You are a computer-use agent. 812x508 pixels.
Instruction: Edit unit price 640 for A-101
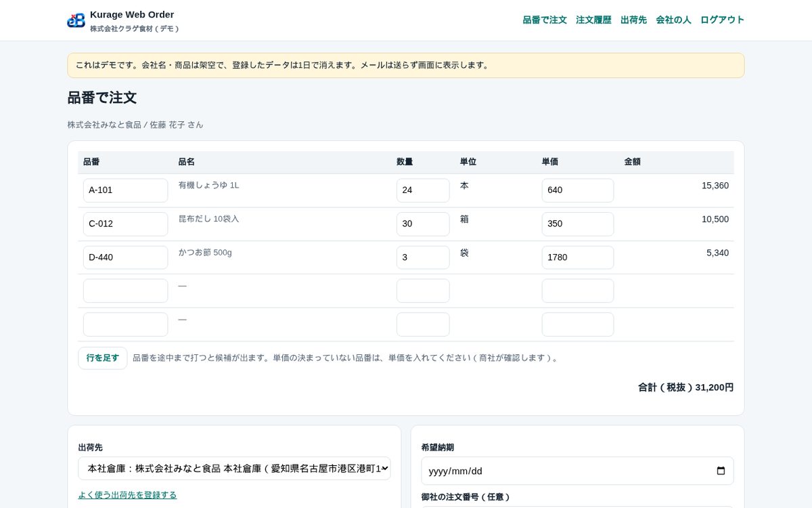[578, 190]
